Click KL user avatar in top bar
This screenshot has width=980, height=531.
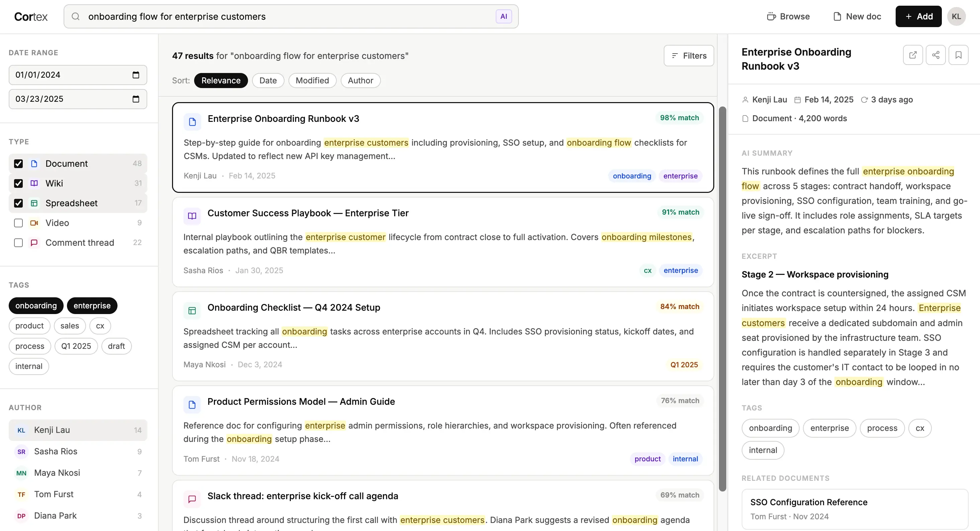[x=956, y=16]
